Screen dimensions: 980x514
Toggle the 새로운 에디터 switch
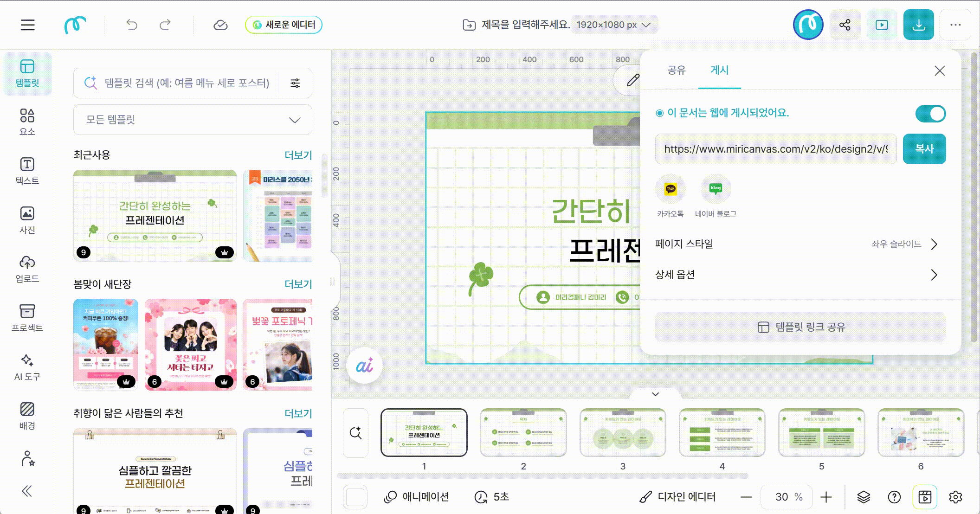tap(284, 25)
